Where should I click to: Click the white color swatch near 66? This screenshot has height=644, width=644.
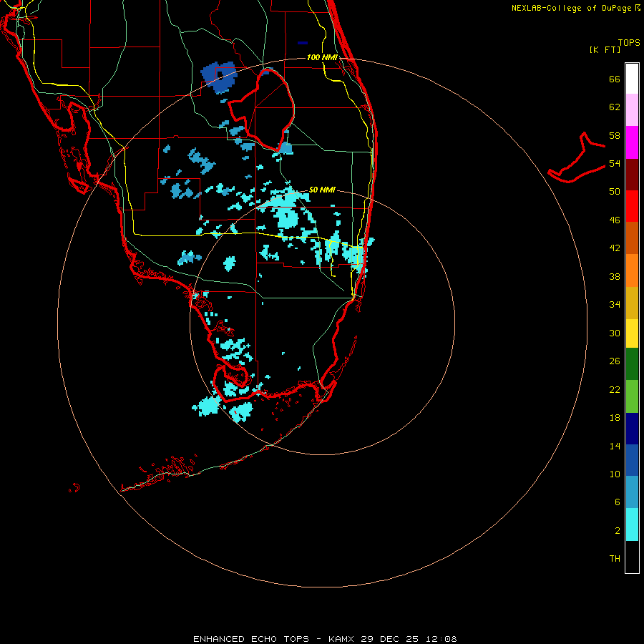(x=632, y=79)
